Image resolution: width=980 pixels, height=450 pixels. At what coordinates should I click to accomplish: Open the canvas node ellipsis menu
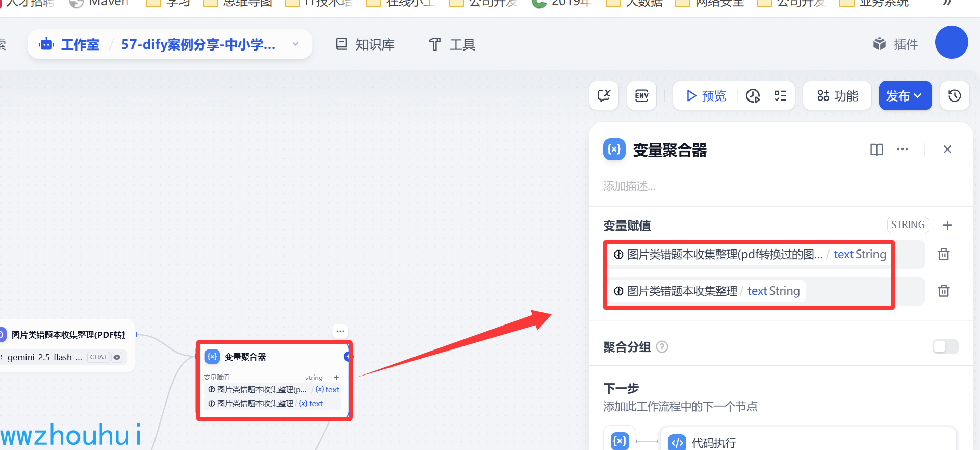pos(340,331)
